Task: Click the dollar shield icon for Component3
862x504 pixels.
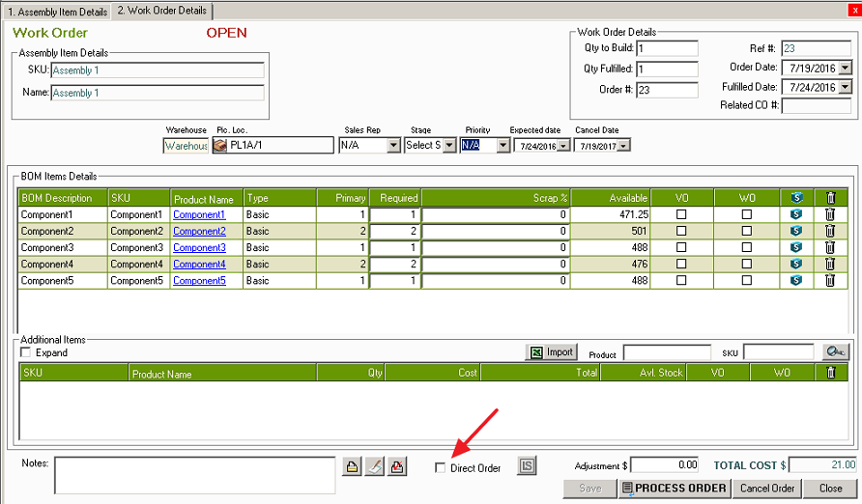Action: (796, 247)
